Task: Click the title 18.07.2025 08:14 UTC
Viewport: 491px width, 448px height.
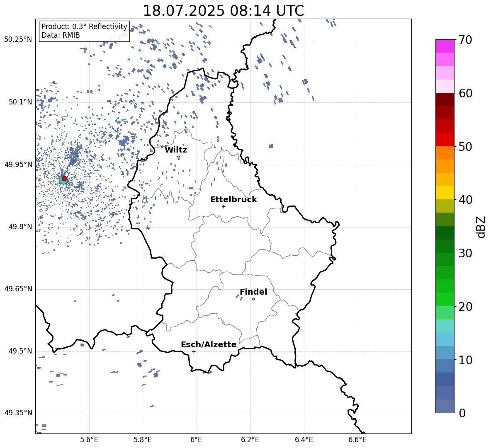Action: click(224, 11)
